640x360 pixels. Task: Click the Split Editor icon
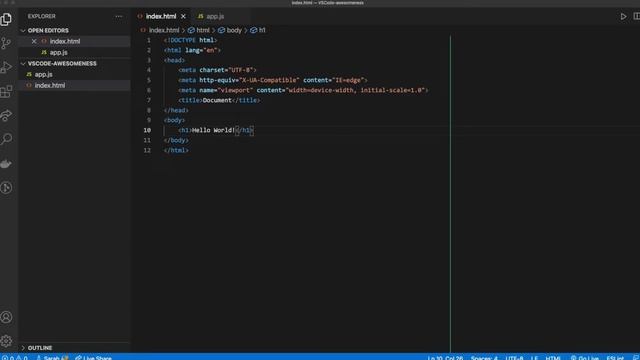click(637, 16)
